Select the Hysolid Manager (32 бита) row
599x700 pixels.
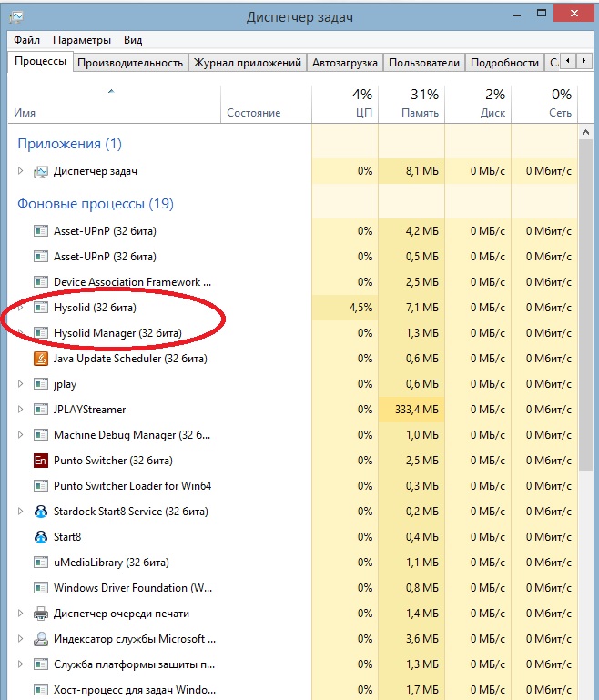[x=292, y=333]
